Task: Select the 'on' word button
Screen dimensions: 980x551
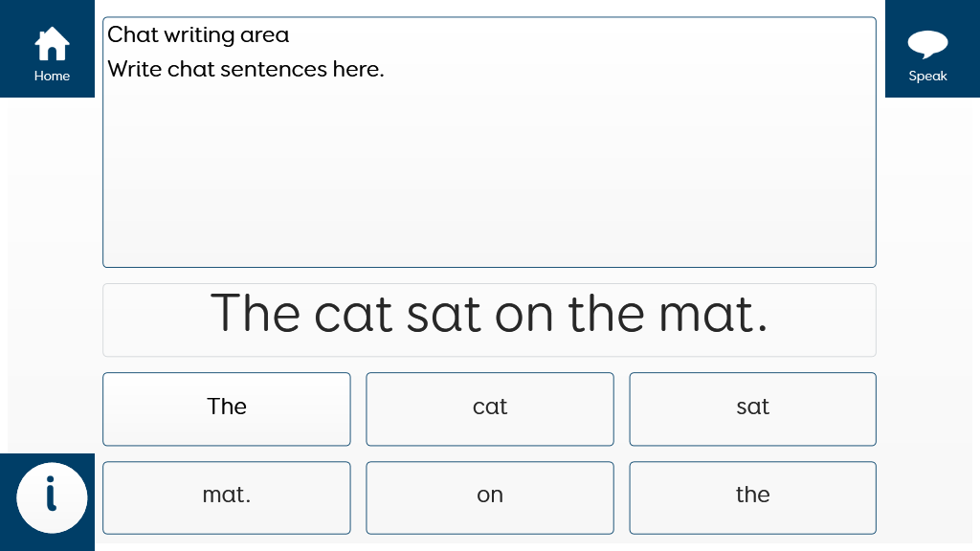Action: click(x=490, y=497)
